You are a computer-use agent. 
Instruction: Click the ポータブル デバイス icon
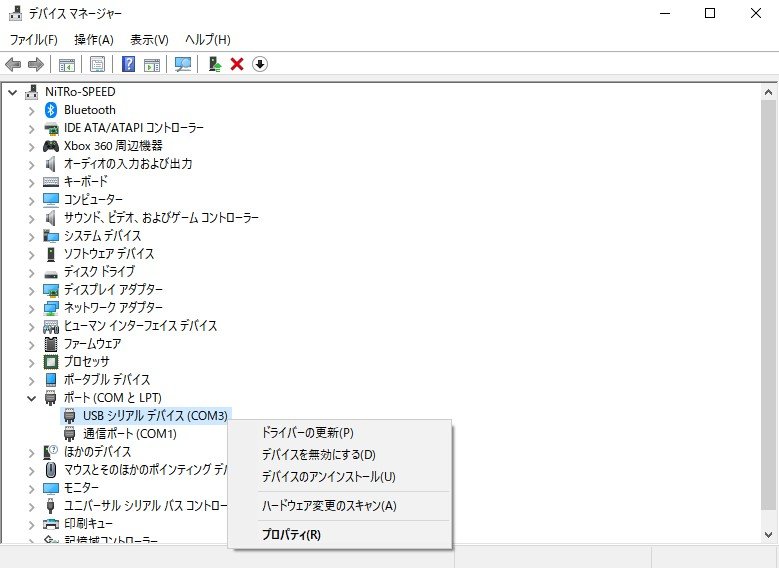51,380
